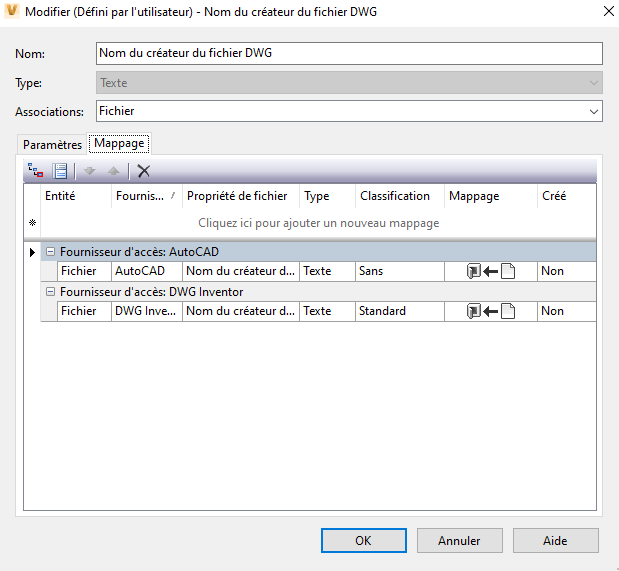The width and height of the screenshot is (619, 571).
Task: Click the Sans classification cell
Action: [400, 271]
